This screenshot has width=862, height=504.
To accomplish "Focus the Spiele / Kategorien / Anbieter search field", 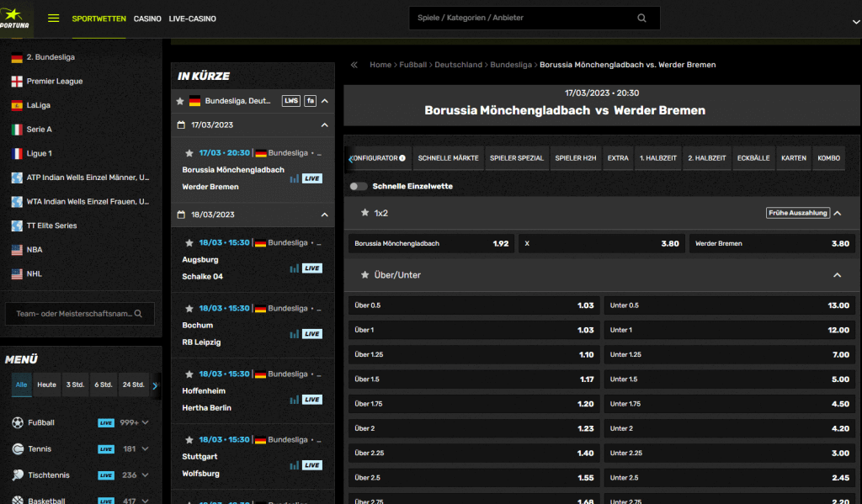I will [x=535, y=19].
